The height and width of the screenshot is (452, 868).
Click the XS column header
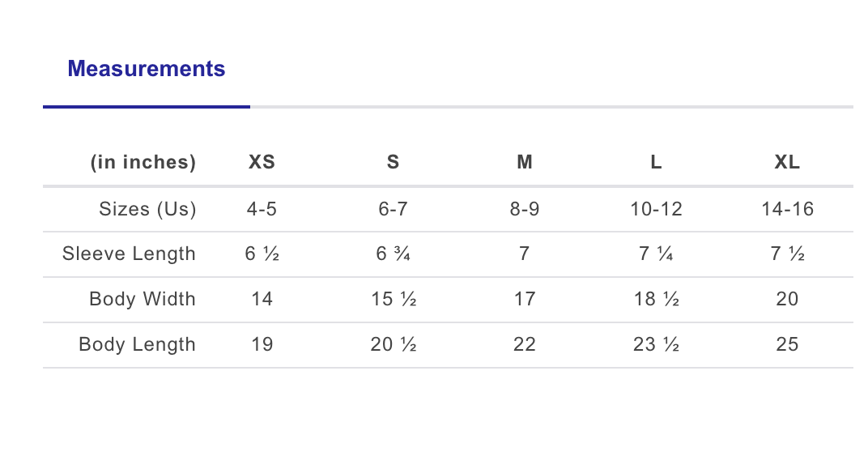tap(262, 162)
